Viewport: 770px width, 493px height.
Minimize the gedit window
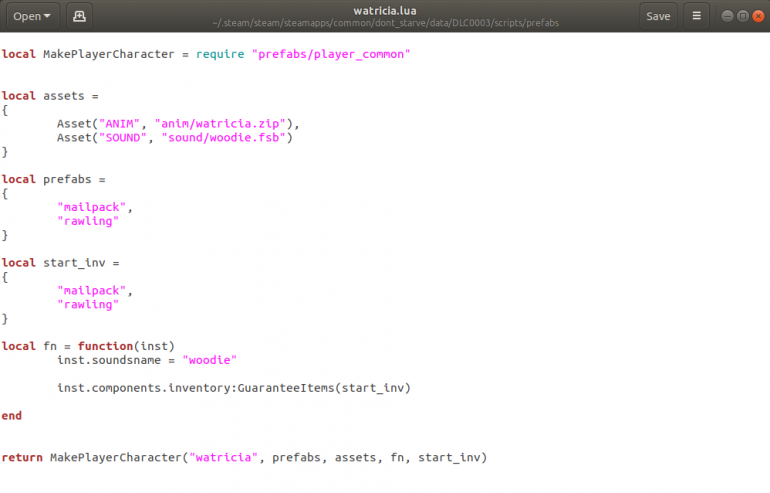pos(726,16)
